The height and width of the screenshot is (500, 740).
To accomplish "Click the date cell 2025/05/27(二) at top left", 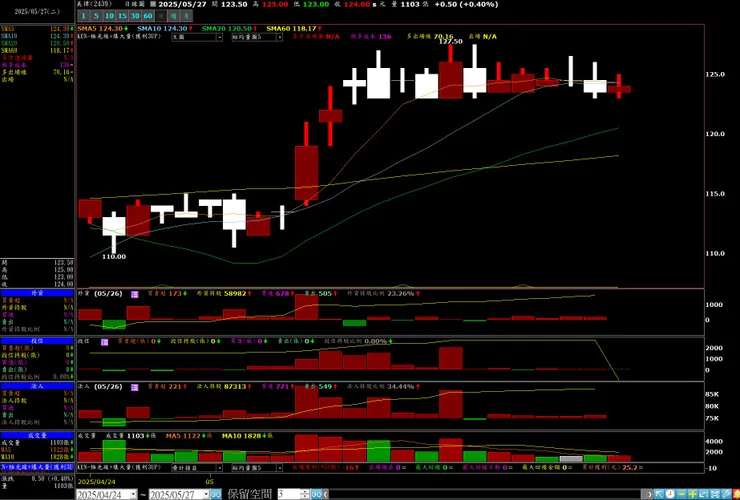I will [37, 11].
